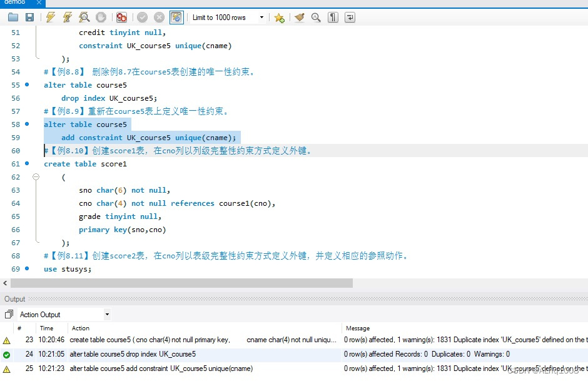Click the warning icon on row 23
This screenshot has width=588, height=381.
7,340
